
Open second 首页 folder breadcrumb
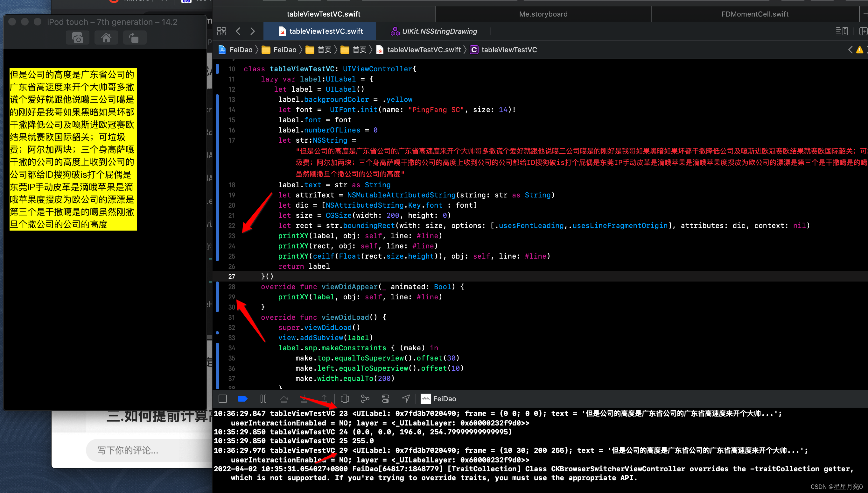353,50
